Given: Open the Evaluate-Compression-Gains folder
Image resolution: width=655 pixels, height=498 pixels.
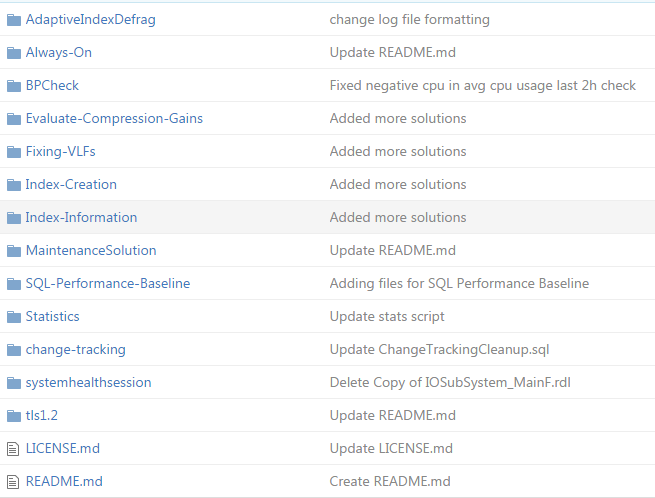Looking at the screenshot, I should click(114, 119).
